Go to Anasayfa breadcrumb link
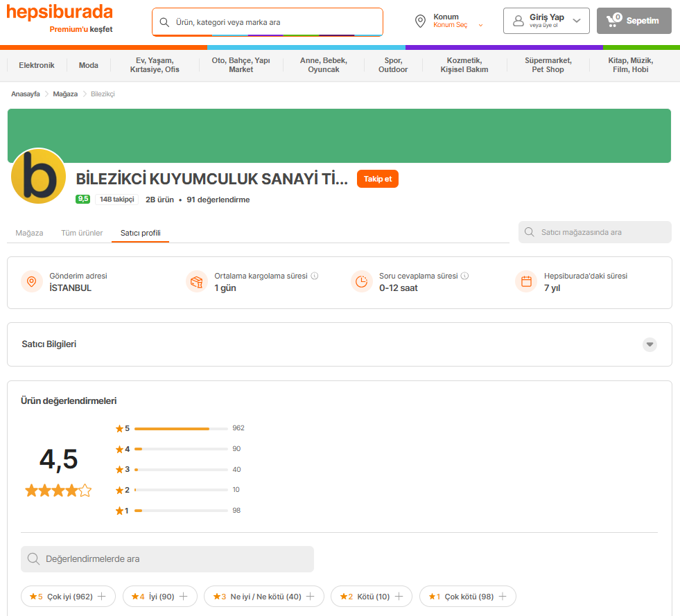 [x=26, y=94]
